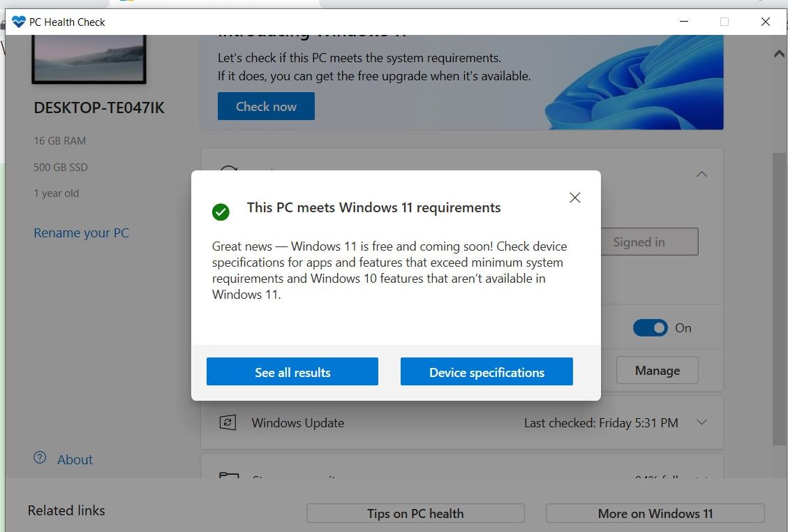
Task: Collapse the backup section chevron
Action: [702, 174]
